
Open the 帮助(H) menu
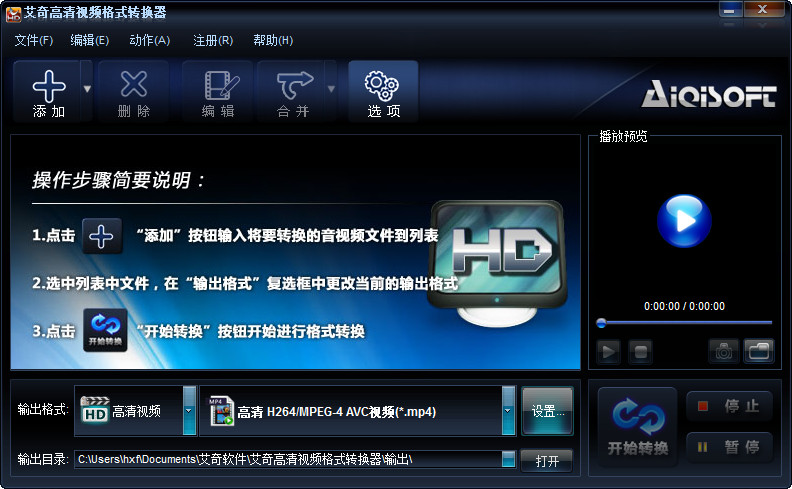pos(273,40)
